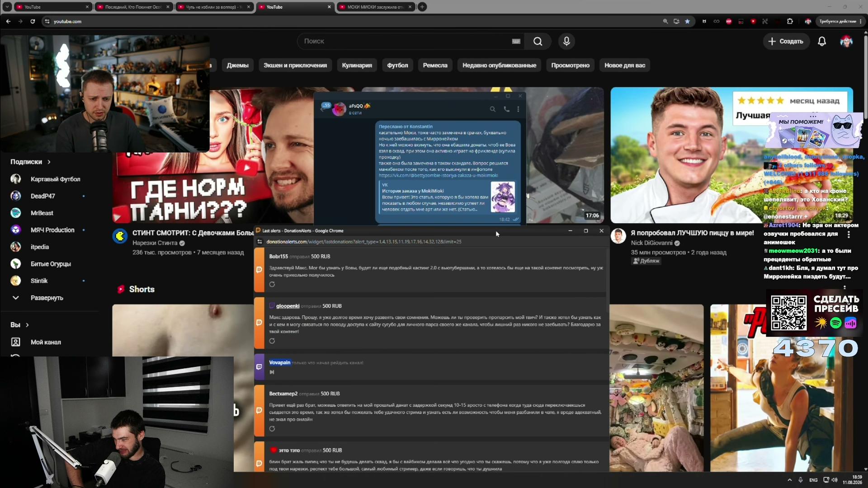Open the on-screen keyboard in the search box
The height and width of the screenshot is (488, 868).
coord(516,41)
